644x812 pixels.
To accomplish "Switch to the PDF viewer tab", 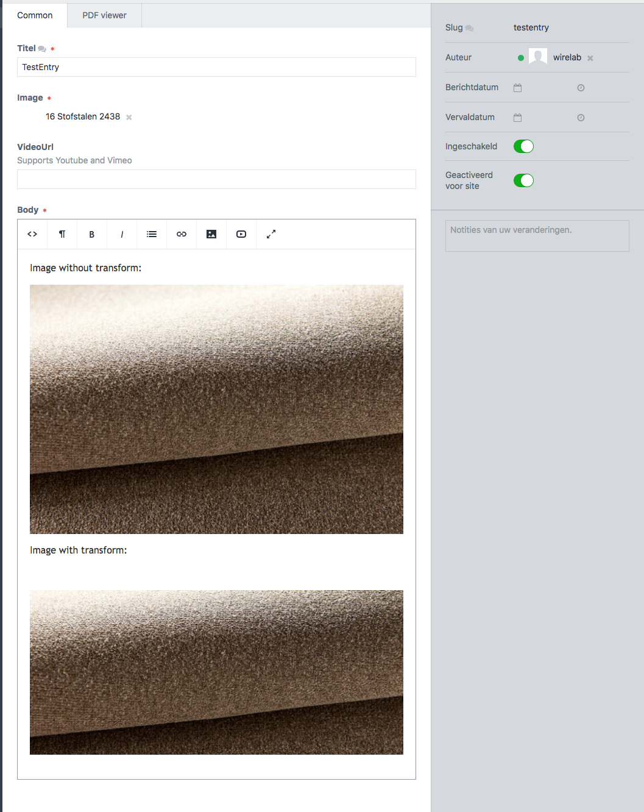I will pos(104,15).
